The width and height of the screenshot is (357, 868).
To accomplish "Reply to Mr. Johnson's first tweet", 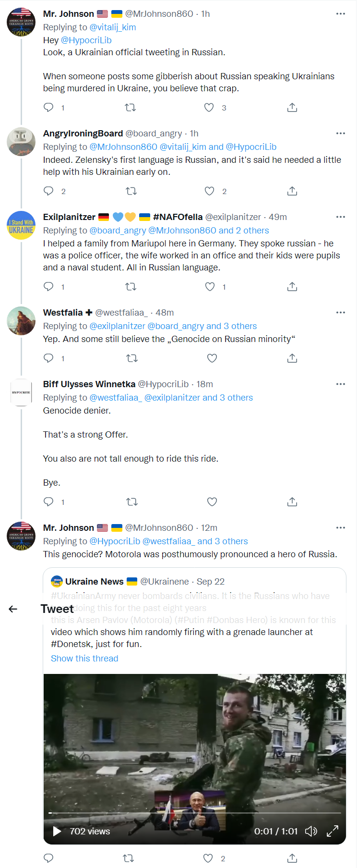I will tap(48, 107).
